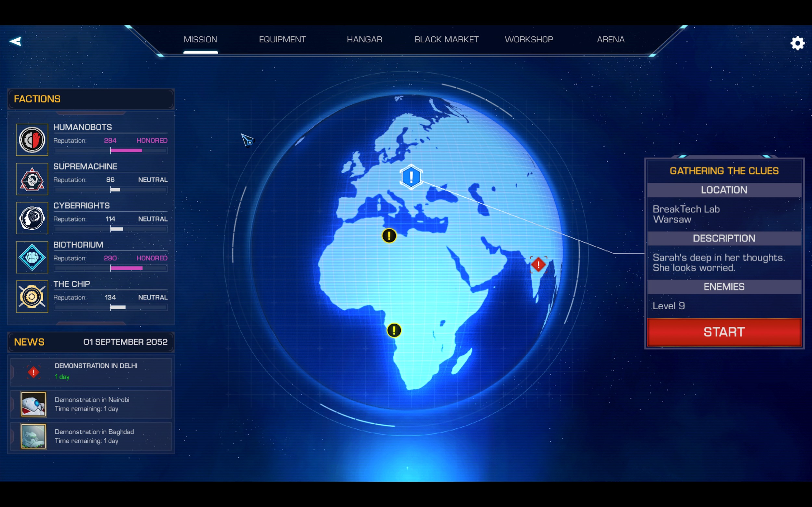Click the Cyberrights reputation value 114

coord(110,219)
